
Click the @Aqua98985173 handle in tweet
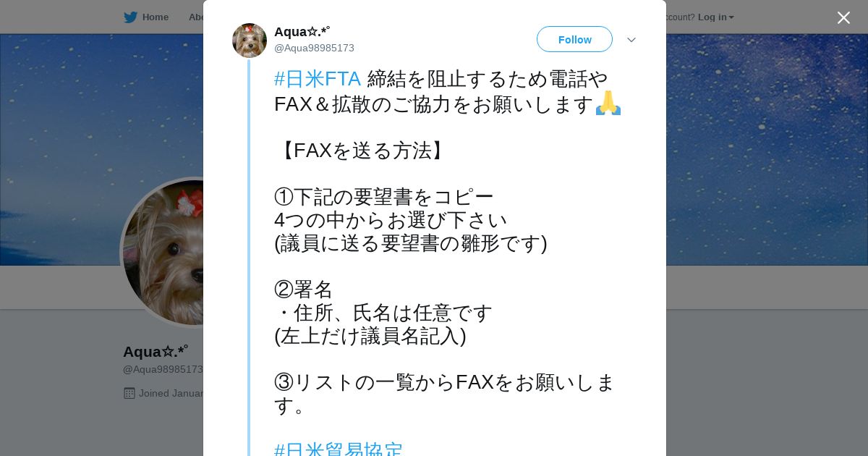[x=314, y=48]
